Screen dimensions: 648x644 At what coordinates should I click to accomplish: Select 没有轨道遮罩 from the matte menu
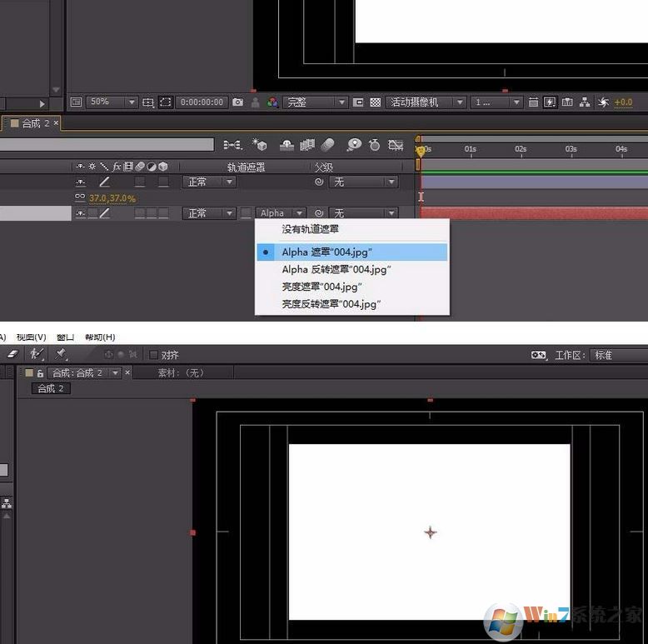[x=310, y=228]
